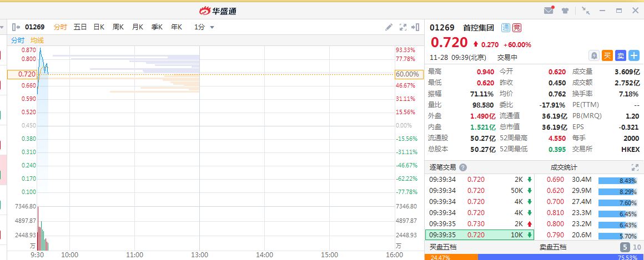Screen dimensions: 644x260
Task: Add stock to watchlist with plus
Action: [635, 55]
